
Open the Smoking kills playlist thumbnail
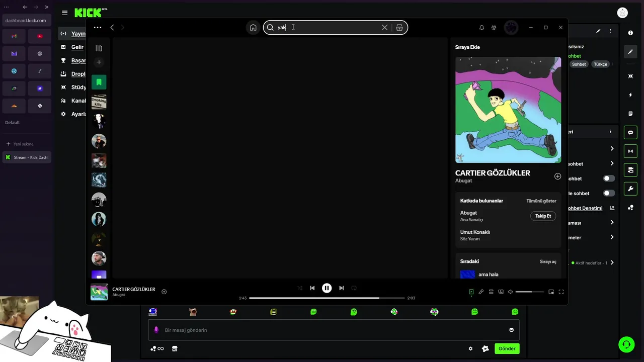[99, 102]
